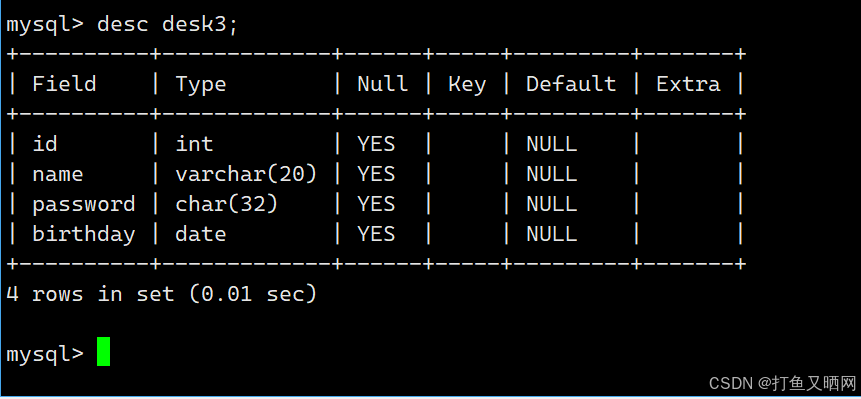Image resolution: width=861 pixels, height=399 pixels.
Task: Click the Type column header
Action: (x=200, y=85)
